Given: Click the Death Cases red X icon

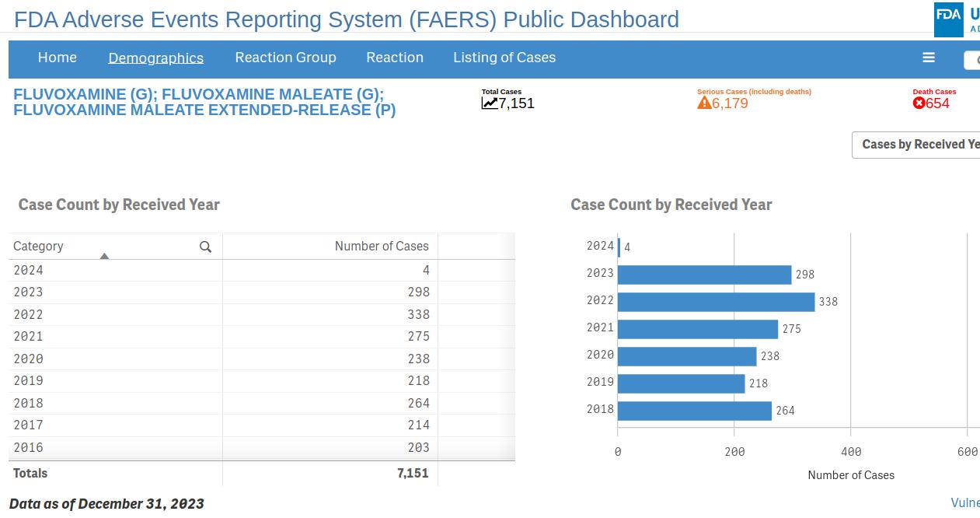Looking at the screenshot, I should click(x=919, y=103).
